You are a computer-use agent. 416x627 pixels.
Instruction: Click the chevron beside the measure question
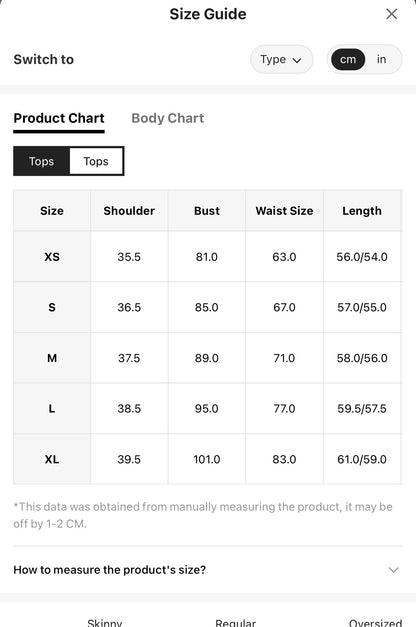click(x=394, y=570)
